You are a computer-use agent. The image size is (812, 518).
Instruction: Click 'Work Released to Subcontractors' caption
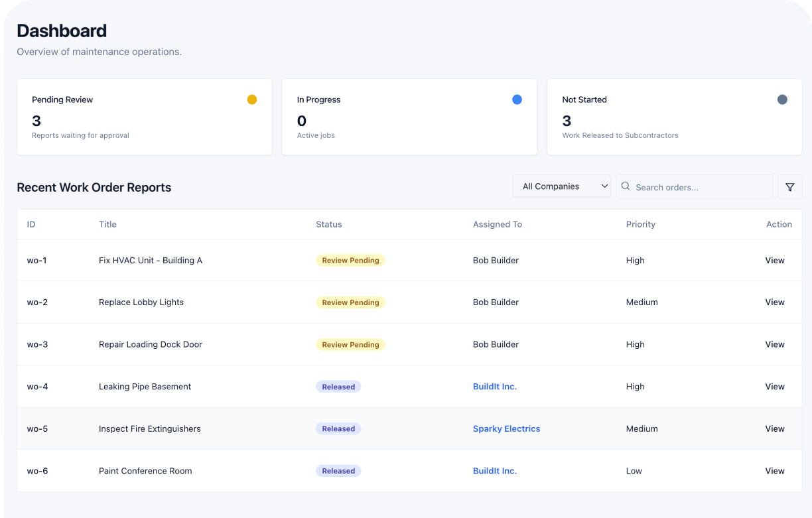(620, 135)
